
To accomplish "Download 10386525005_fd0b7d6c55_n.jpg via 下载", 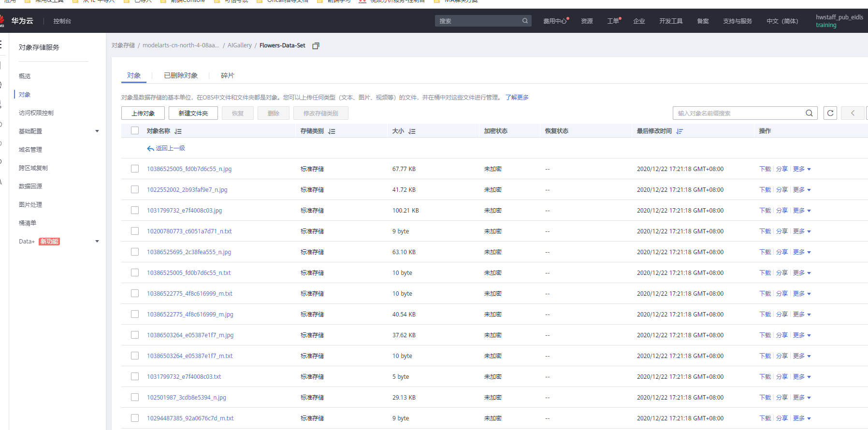I will click(765, 169).
